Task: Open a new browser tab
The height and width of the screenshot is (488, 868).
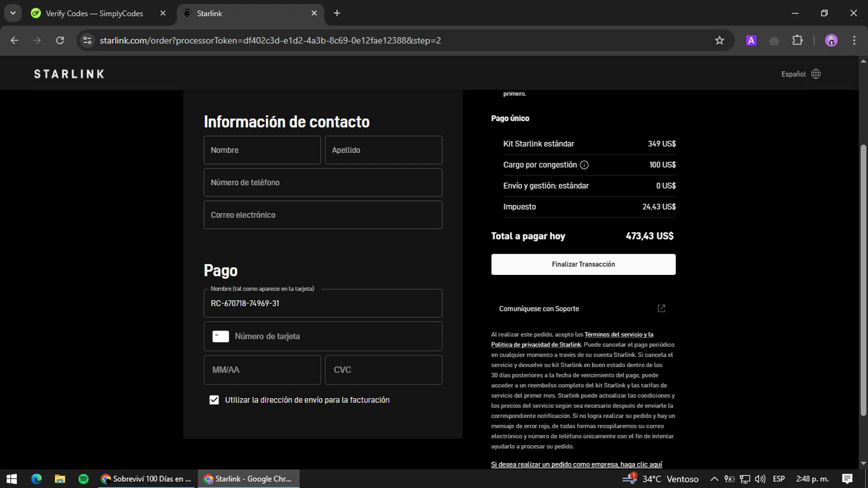Action: pyautogui.click(x=337, y=13)
